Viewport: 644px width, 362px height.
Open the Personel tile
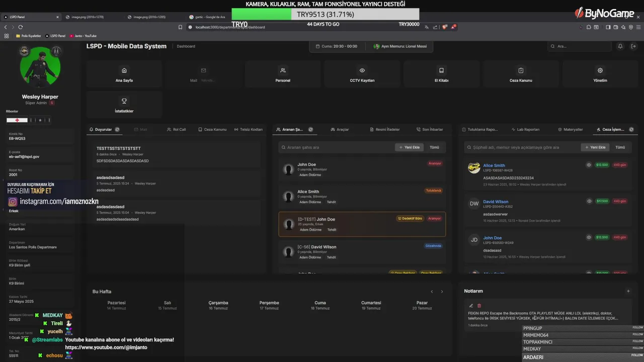pos(283,74)
